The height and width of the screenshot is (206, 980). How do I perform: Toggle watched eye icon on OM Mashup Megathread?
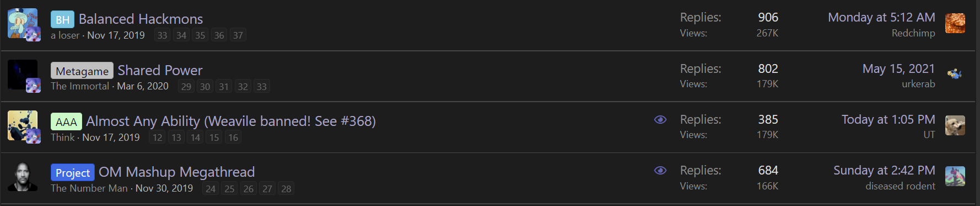pyautogui.click(x=660, y=171)
